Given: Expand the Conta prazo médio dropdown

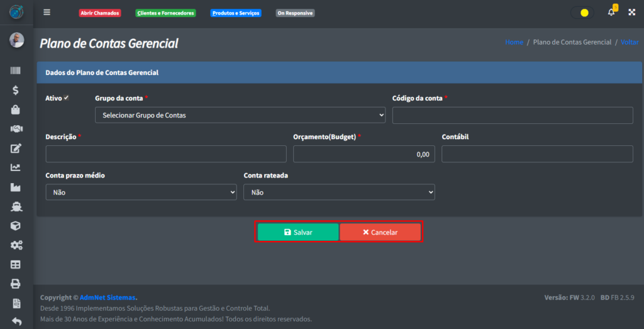Looking at the screenshot, I should click(x=141, y=192).
